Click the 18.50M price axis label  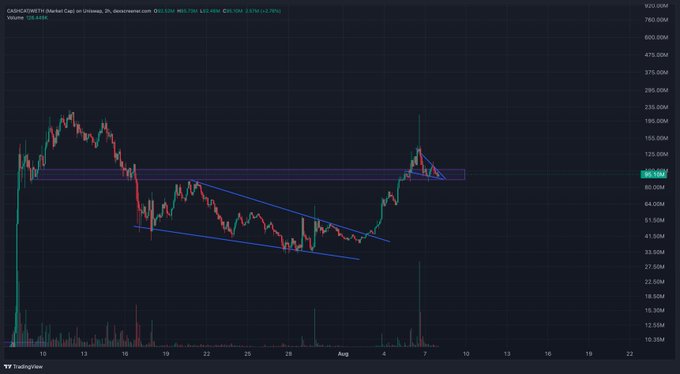(655, 296)
